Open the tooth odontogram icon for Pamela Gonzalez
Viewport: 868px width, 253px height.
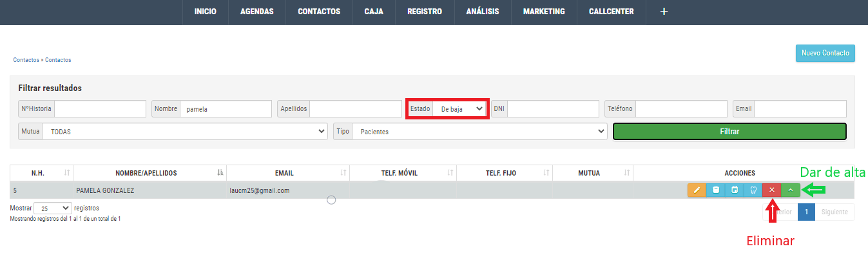[753, 190]
